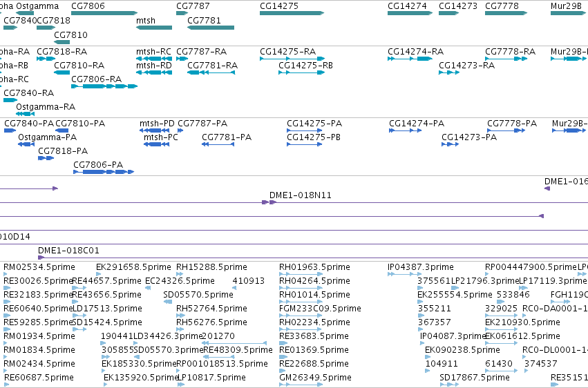588x388 pixels.
Task: Click the Ostgamma gene label
Action: [37, 6]
